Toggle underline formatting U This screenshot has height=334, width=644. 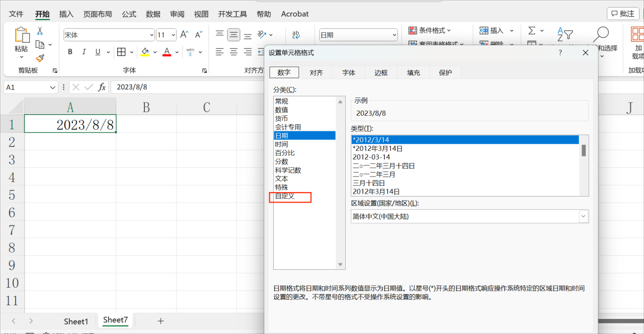click(x=97, y=51)
